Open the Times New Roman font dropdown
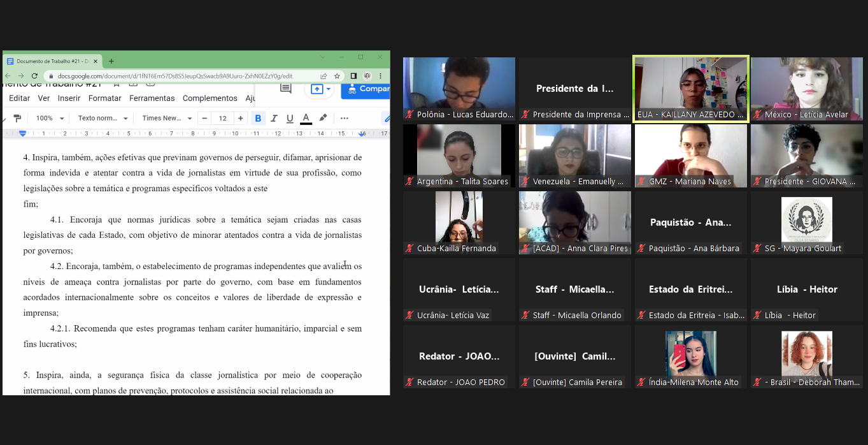The width and height of the screenshot is (868, 445). tap(167, 118)
